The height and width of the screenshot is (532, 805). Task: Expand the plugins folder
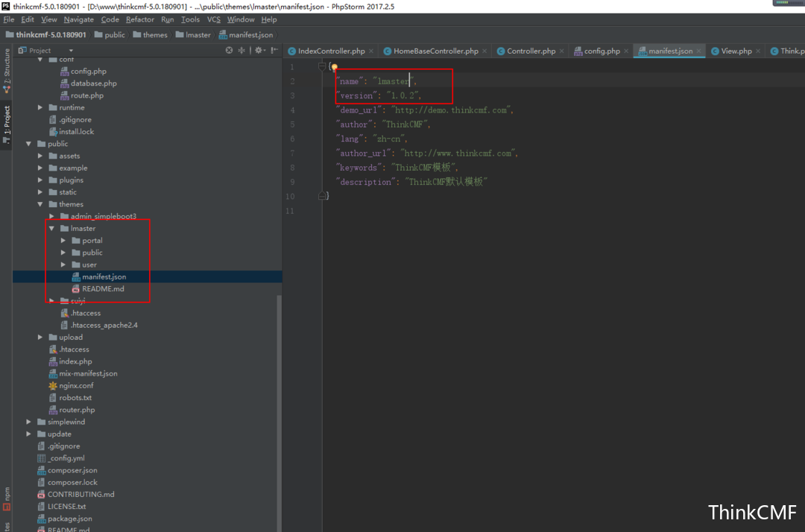click(x=40, y=180)
